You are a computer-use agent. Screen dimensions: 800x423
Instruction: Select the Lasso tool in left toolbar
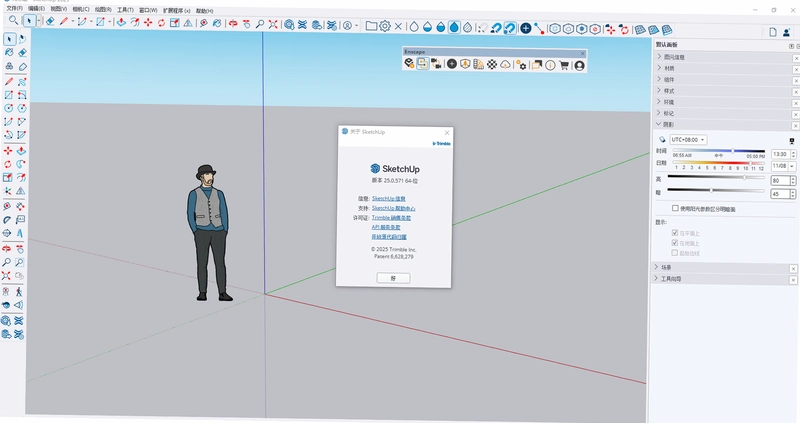(x=22, y=39)
